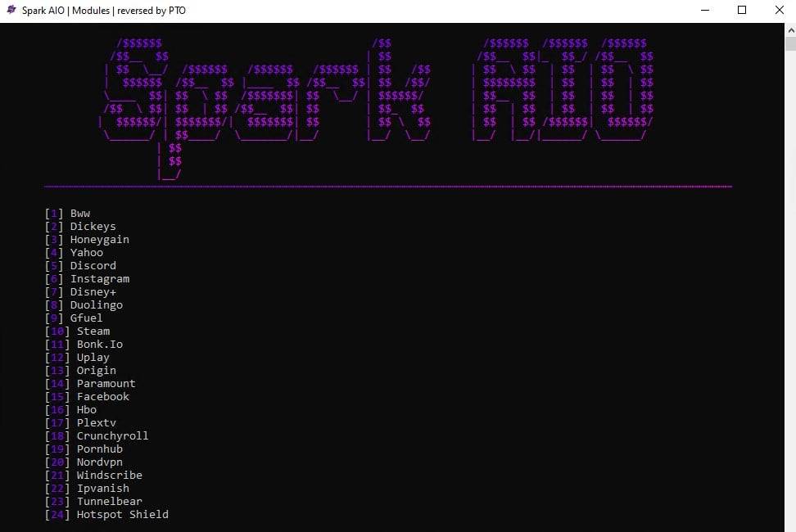The width and height of the screenshot is (796, 532).
Task: Select the '[24] Hotspot Shield' entry
Action: [106, 515]
